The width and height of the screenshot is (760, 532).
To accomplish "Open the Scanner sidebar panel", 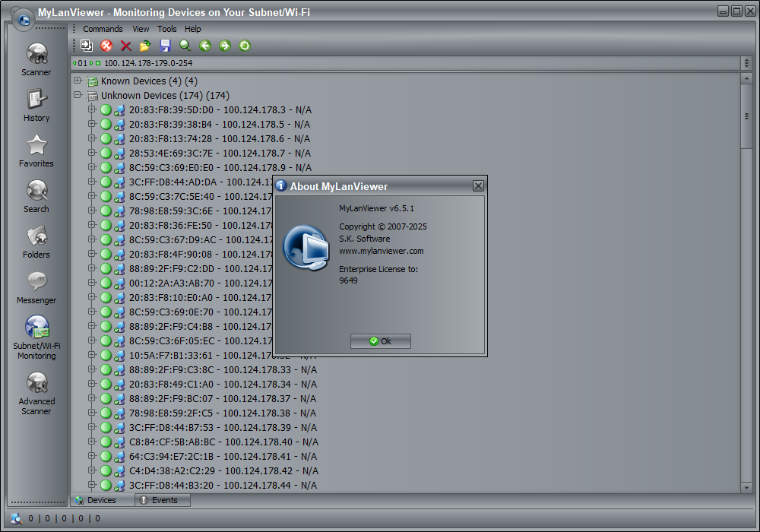I will 36,59.
